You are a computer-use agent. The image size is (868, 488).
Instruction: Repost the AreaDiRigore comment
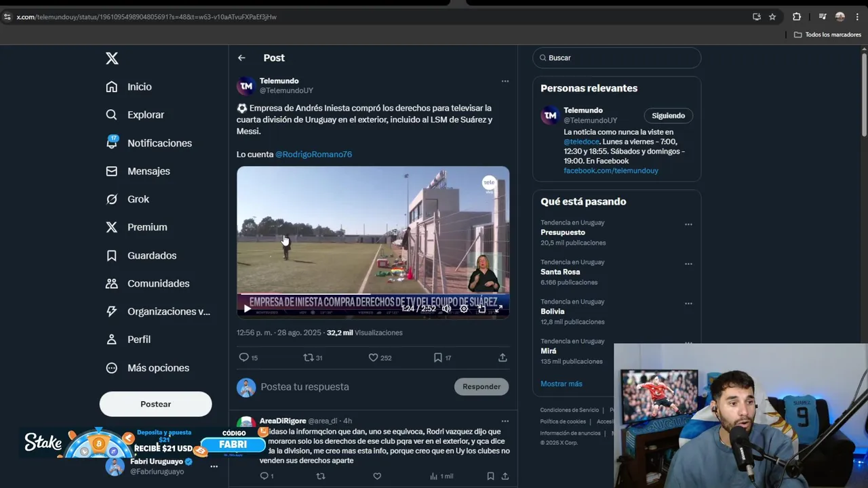click(321, 476)
